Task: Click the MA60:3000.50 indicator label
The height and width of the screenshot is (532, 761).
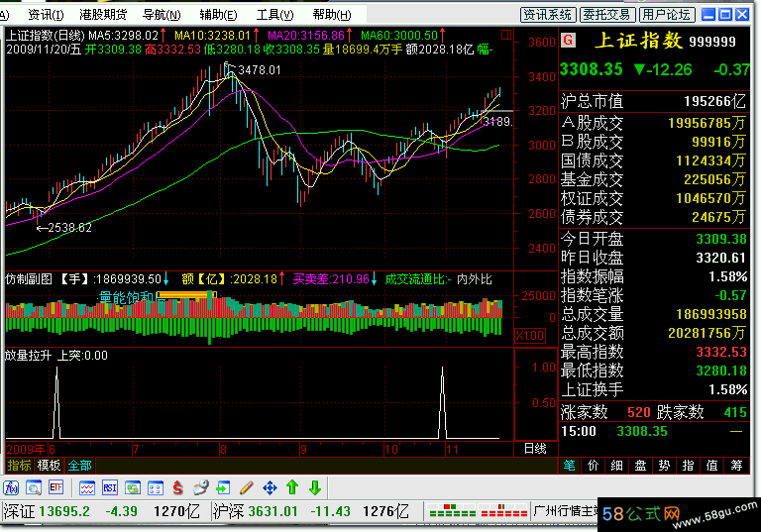Action: click(399, 36)
